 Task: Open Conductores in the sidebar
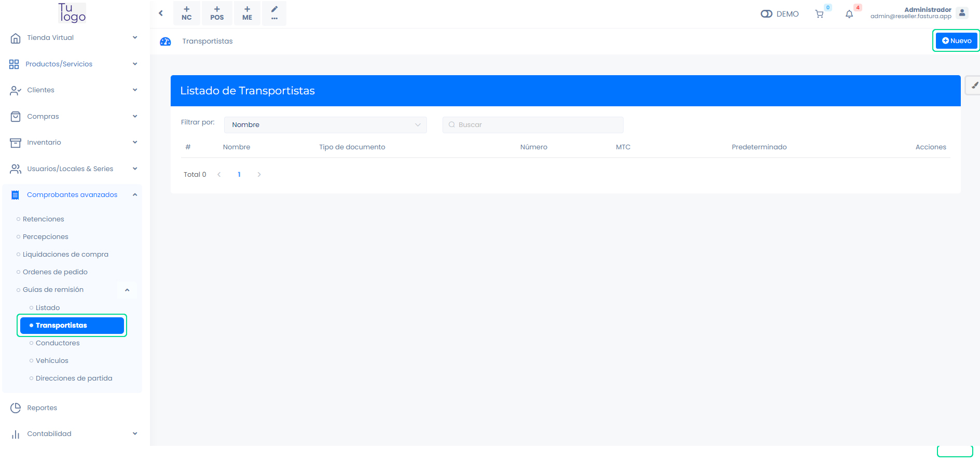[x=58, y=343]
